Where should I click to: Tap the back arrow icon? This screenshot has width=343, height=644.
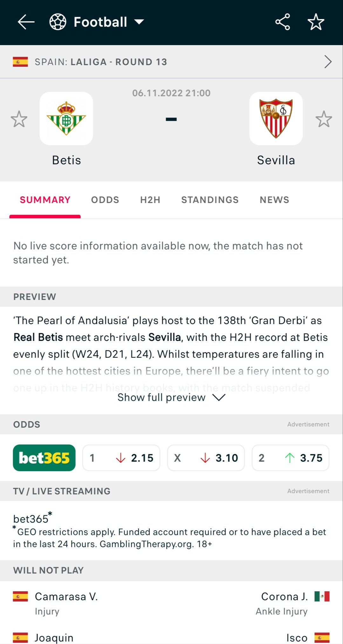coord(26,22)
